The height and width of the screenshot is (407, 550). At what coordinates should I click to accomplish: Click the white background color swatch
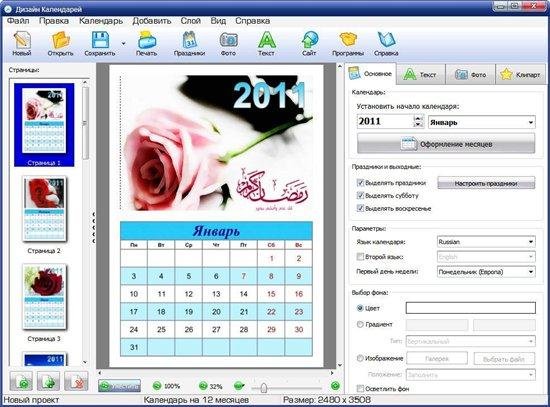point(471,308)
